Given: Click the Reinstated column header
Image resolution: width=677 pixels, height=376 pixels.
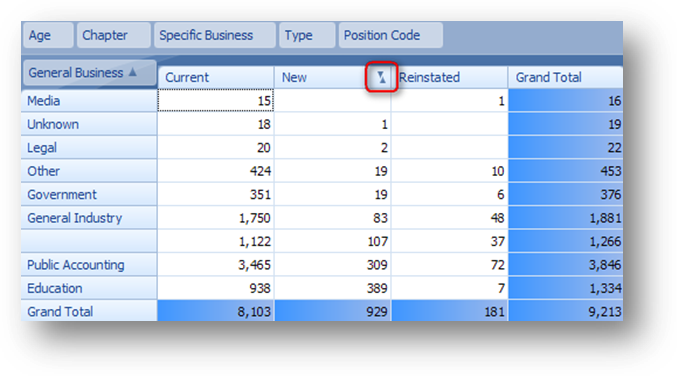Looking at the screenshot, I should pyautogui.click(x=449, y=77).
